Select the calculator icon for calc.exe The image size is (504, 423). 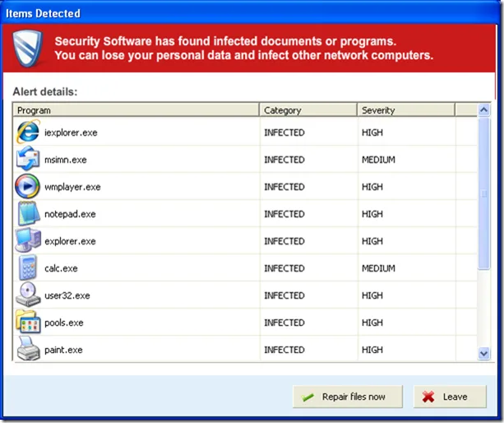[x=27, y=268]
